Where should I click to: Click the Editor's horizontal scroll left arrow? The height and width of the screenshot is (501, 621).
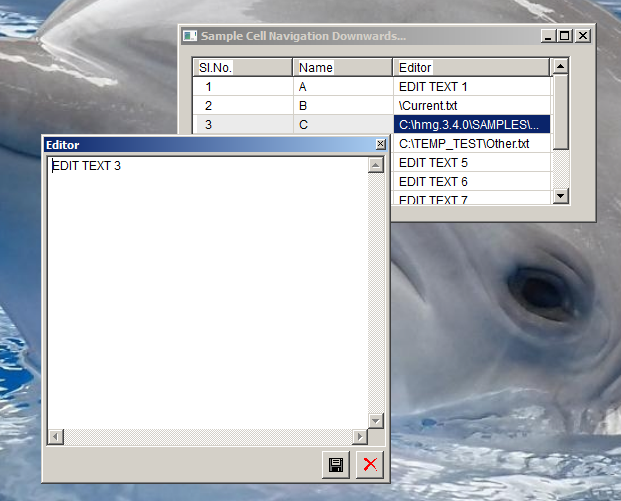[x=56, y=437]
